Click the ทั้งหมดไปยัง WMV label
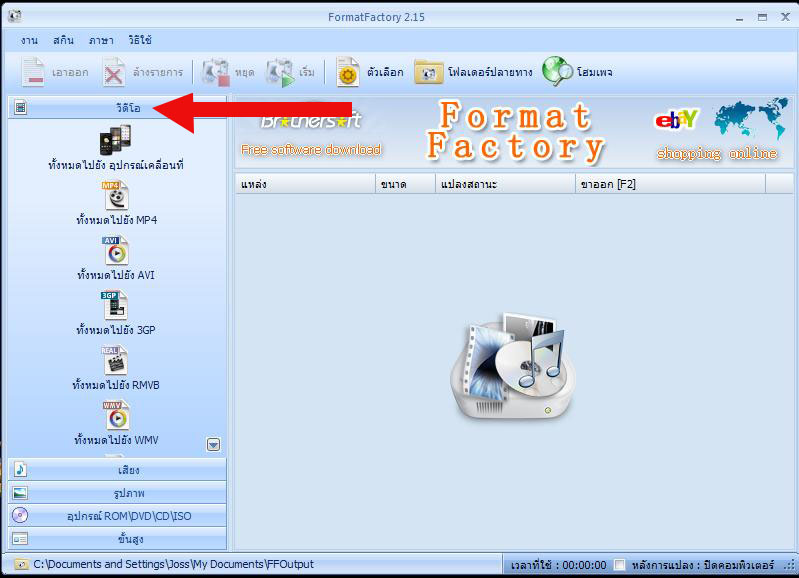Screen dimensions: 799x578 (116, 440)
